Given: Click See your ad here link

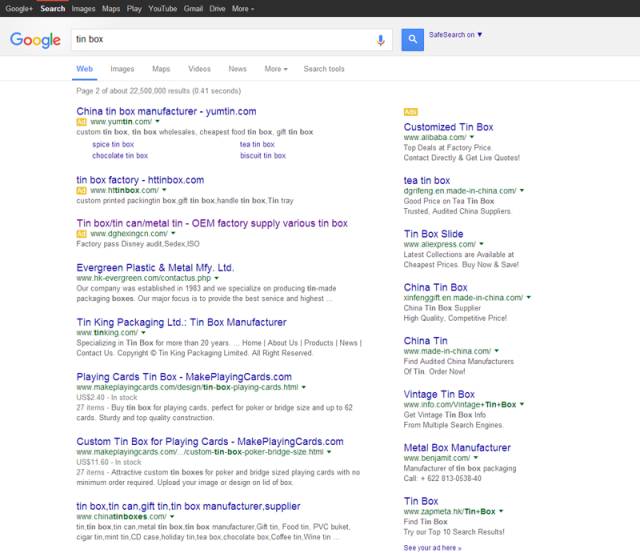Looking at the screenshot, I should pyautogui.click(x=432, y=548).
